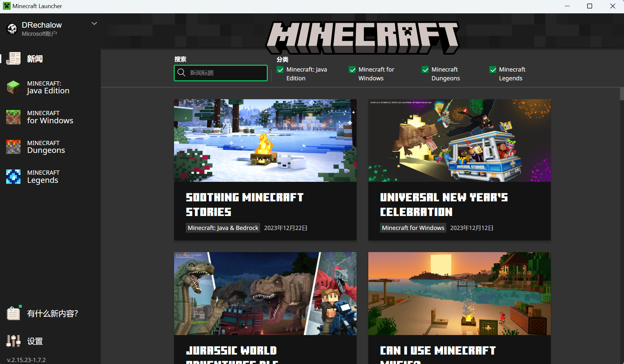Open the 新闻 news tab

coord(50,59)
